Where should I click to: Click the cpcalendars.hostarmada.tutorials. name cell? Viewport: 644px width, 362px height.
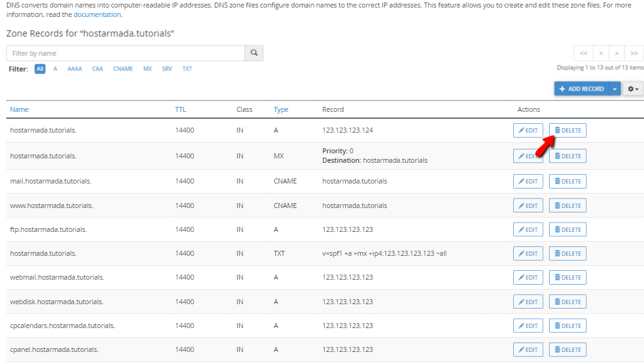pos(62,326)
